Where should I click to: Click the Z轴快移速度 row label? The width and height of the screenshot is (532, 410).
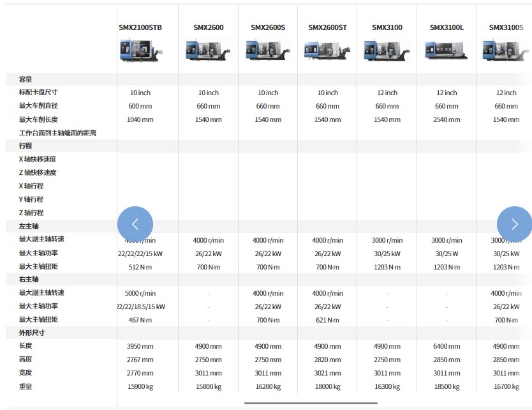(x=38, y=172)
